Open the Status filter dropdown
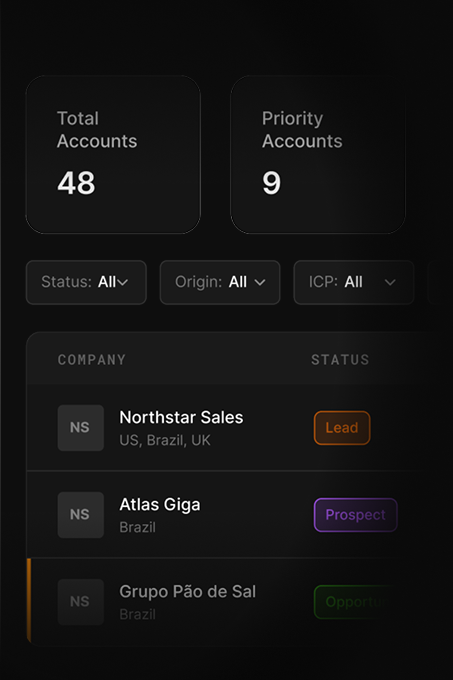Viewport: 453px width, 680px height. pos(86,282)
